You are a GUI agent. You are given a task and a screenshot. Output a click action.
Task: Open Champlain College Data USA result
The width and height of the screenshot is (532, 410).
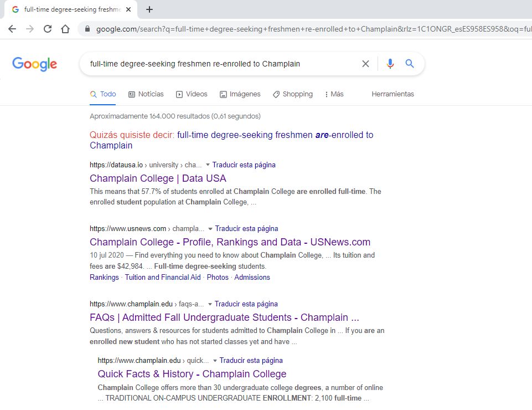click(x=158, y=178)
